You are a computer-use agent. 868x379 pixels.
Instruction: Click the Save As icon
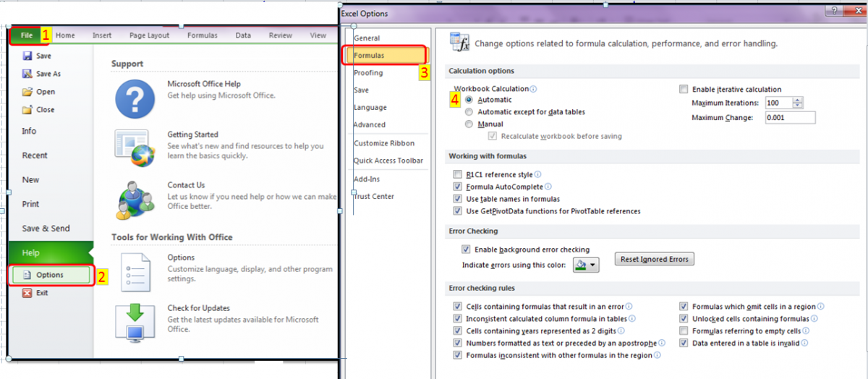tap(27, 74)
